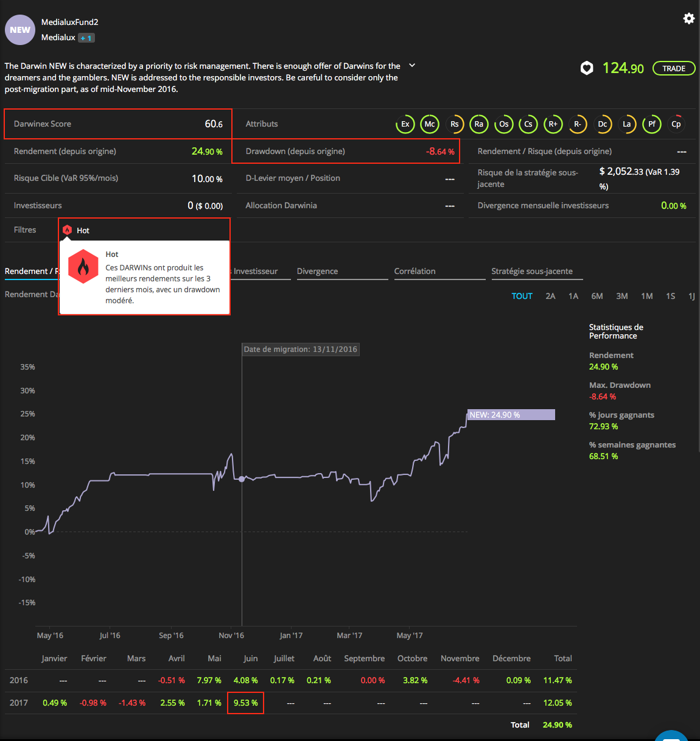Click June 2017 return cell 9.53 %
Viewport: 700px width, 741px height.
(246, 703)
